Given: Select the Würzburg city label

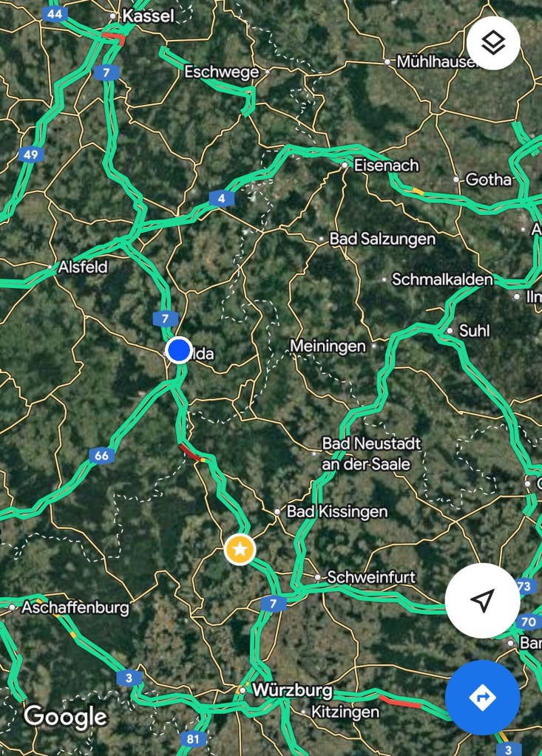Looking at the screenshot, I should [x=292, y=690].
